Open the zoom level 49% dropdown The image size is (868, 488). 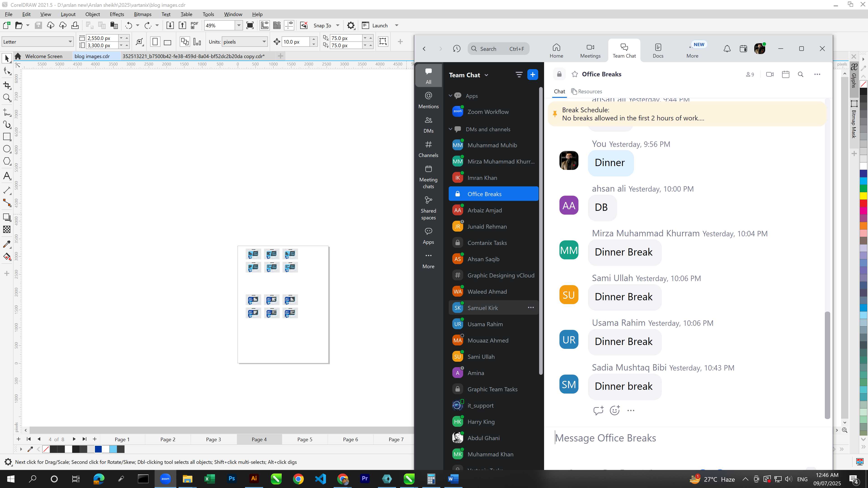[x=239, y=25]
